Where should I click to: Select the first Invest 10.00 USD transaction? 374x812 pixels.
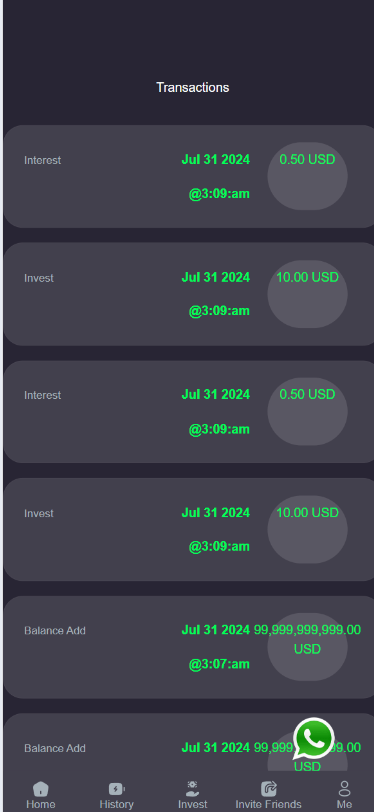pos(189,294)
